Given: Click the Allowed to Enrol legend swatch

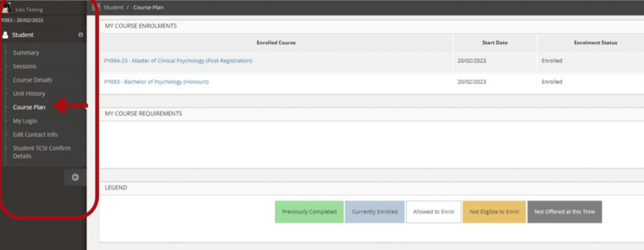Looking at the screenshot, I should tap(434, 212).
